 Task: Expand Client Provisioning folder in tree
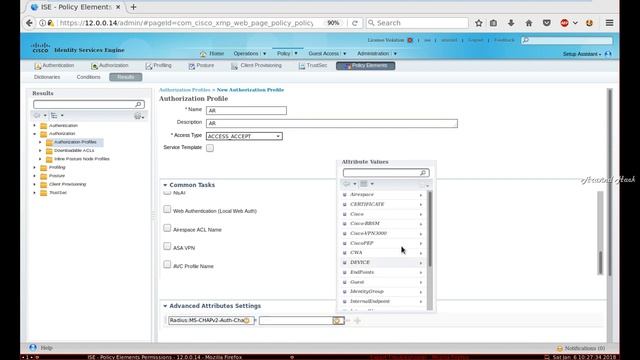tap(34, 184)
